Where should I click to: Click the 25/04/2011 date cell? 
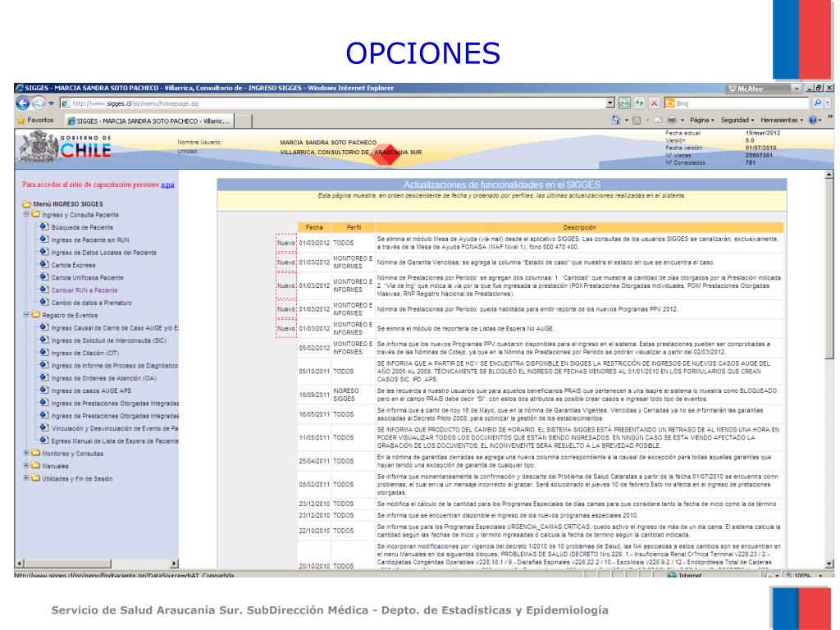(314, 461)
